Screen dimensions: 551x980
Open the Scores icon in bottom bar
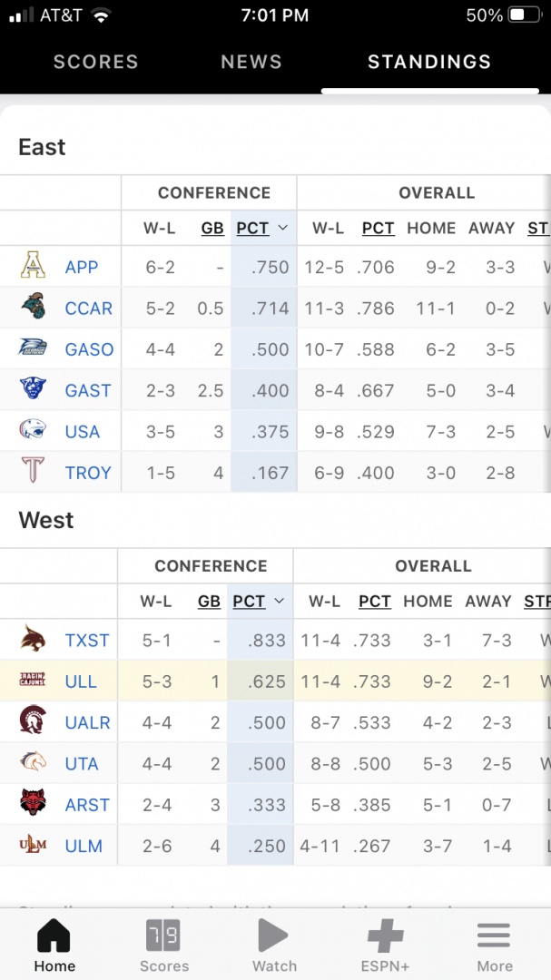point(164,936)
